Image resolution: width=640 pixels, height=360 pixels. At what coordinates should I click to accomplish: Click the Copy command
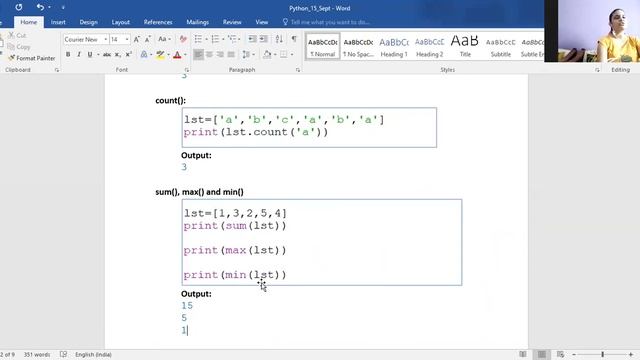coord(19,47)
